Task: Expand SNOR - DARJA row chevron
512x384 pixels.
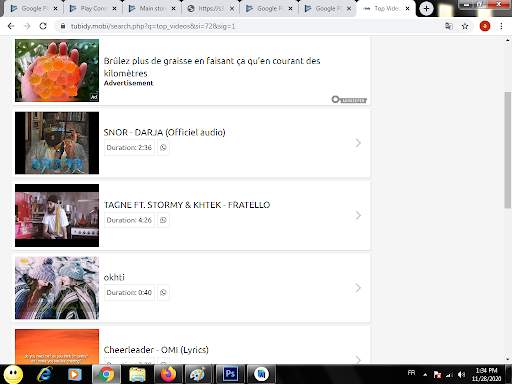Action: [358, 143]
